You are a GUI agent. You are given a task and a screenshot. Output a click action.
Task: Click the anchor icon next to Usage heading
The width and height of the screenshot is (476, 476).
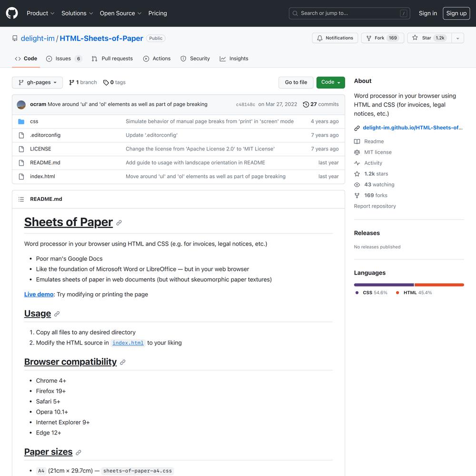57,314
